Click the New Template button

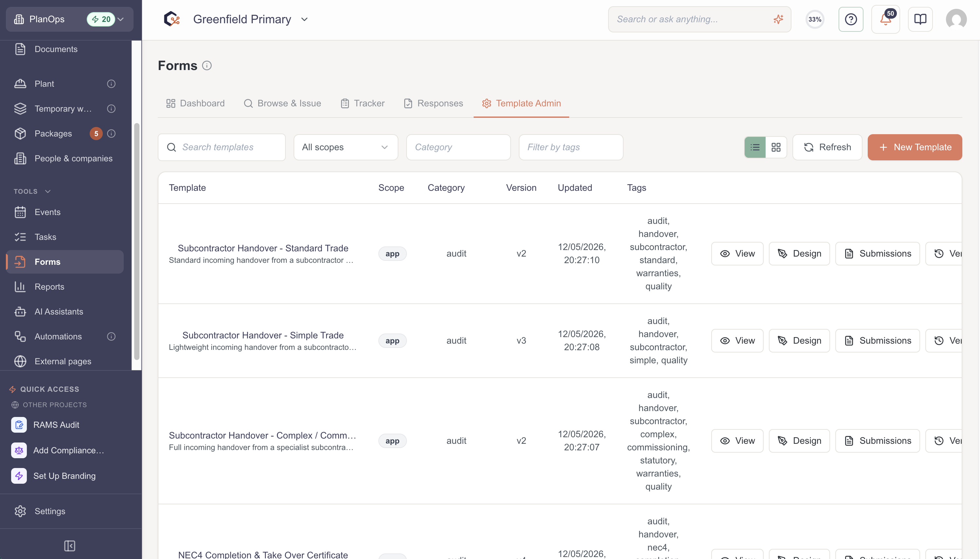(914, 147)
